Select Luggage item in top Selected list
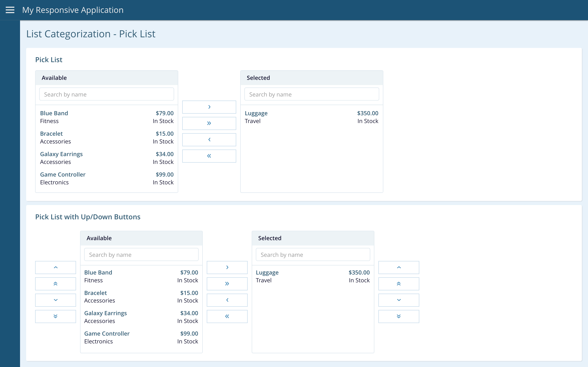Image resolution: width=588 pixels, height=367 pixels. (x=312, y=117)
